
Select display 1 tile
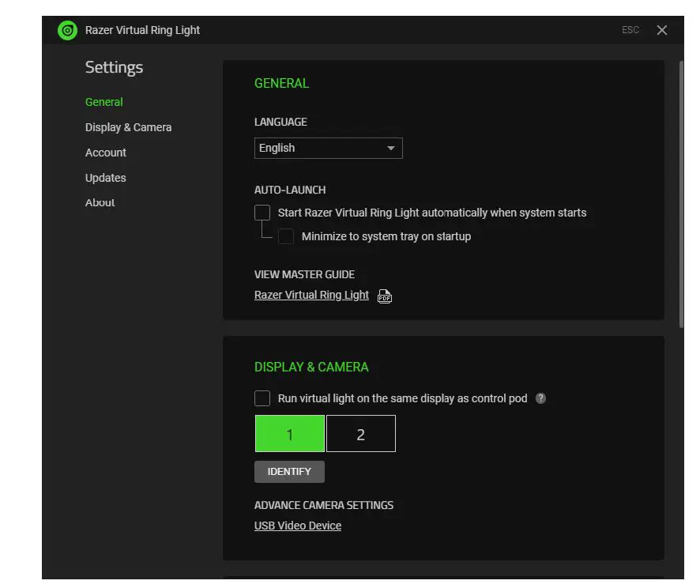[x=290, y=434]
